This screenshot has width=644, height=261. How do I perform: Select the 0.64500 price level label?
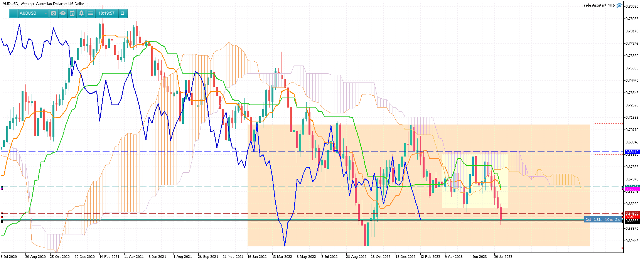tap(632, 214)
